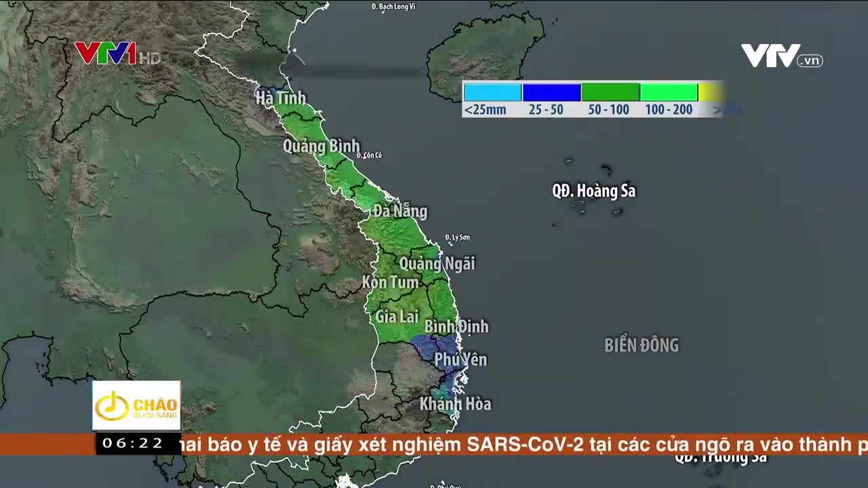Select the Quảng Ngãi label on map
Viewport: 868px width, 488px height.
(437, 264)
